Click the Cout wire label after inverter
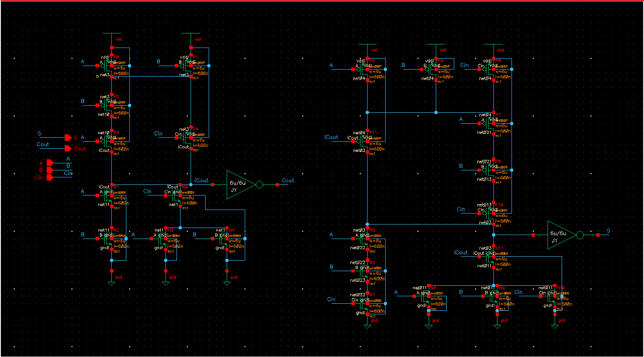This screenshot has width=644, height=357. click(288, 180)
